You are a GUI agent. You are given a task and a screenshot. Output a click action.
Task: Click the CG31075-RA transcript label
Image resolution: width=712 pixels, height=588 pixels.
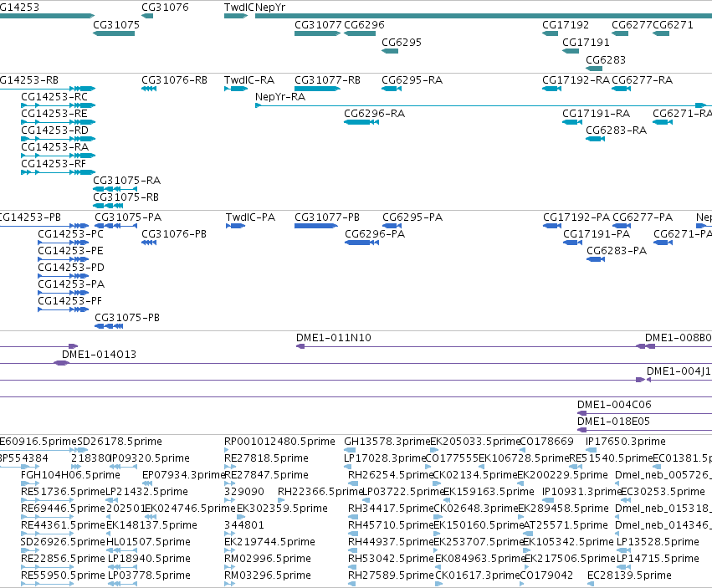click(126, 181)
